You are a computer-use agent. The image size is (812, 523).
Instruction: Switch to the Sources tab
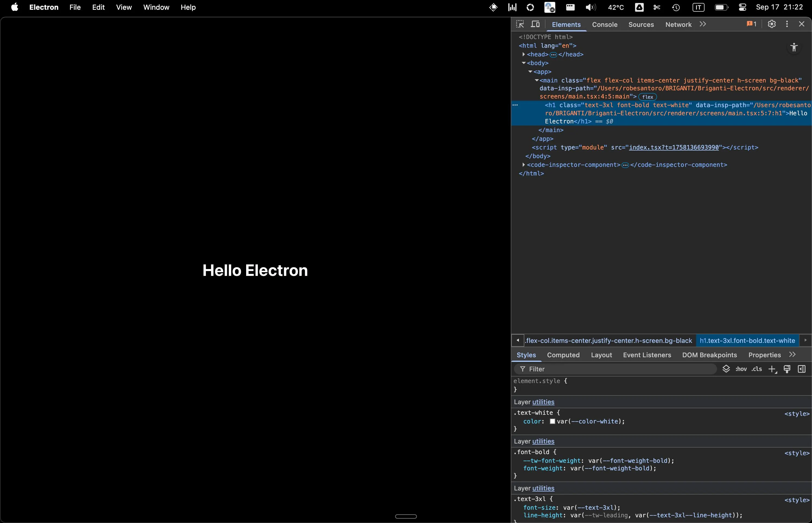tap(641, 24)
